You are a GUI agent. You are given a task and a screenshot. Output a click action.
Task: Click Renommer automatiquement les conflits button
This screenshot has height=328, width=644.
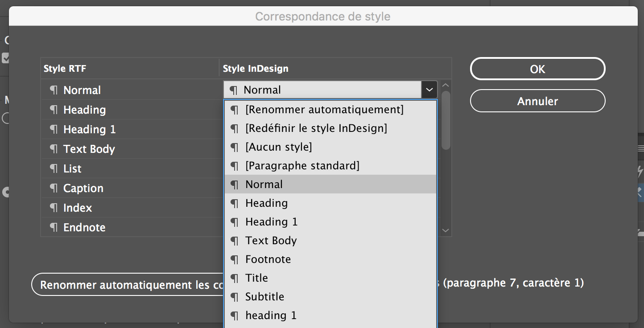tap(128, 284)
